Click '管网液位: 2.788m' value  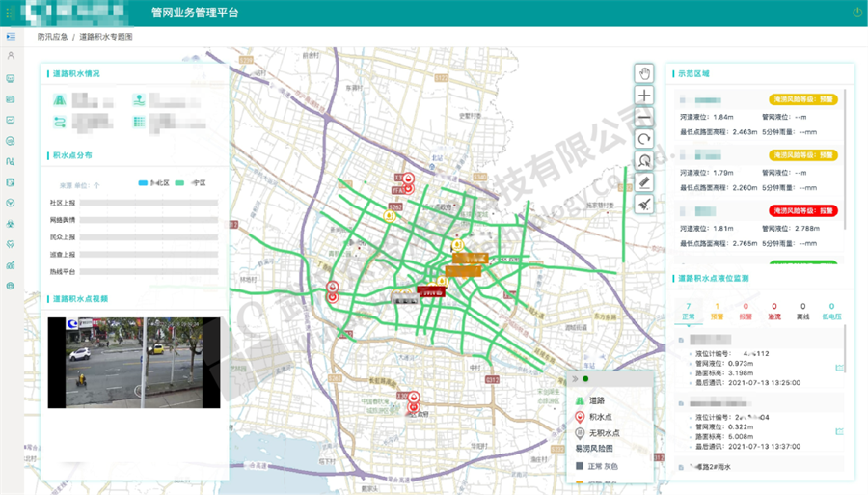(x=791, y=228)
